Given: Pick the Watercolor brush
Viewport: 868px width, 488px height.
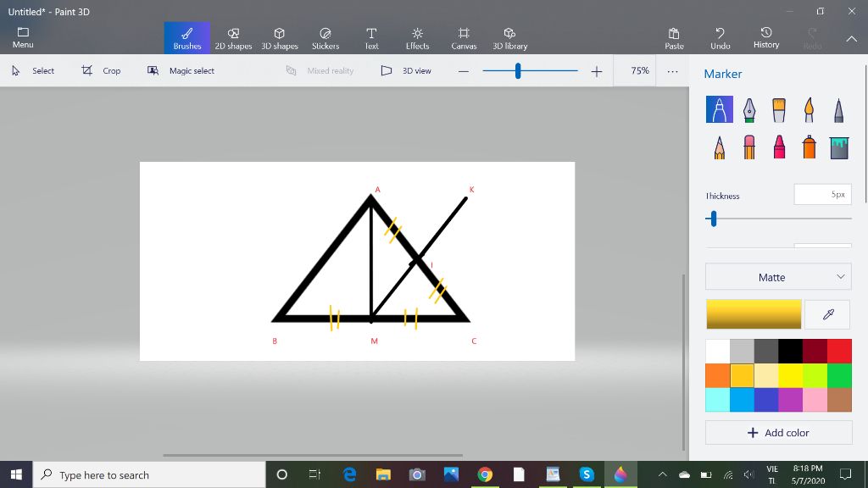Looking at the screenshot, I should pyautogui.click(x=809, y=109).
